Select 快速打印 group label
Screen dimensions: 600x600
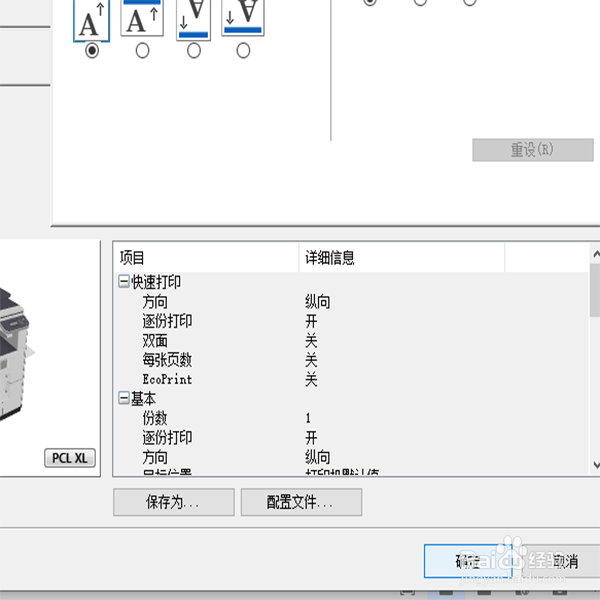[x=156, y=282]
